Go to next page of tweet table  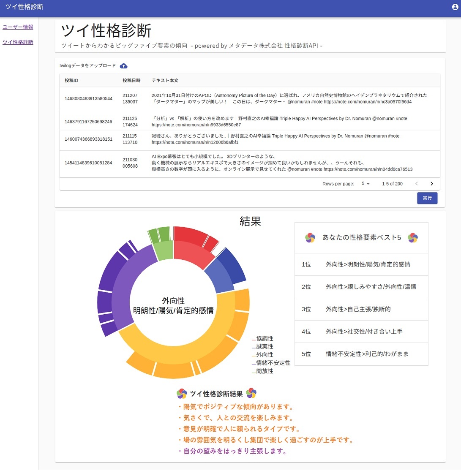(431, 184)
